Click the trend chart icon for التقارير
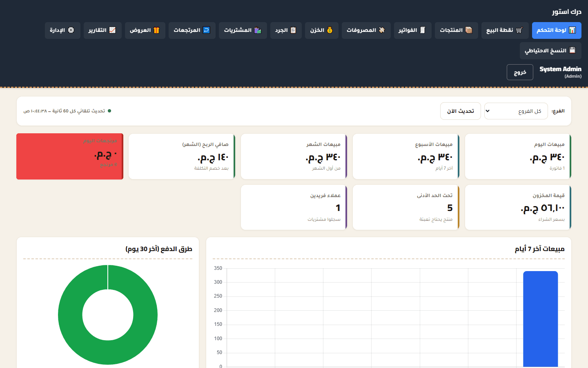The image size is (588, 368). (112, 30)
